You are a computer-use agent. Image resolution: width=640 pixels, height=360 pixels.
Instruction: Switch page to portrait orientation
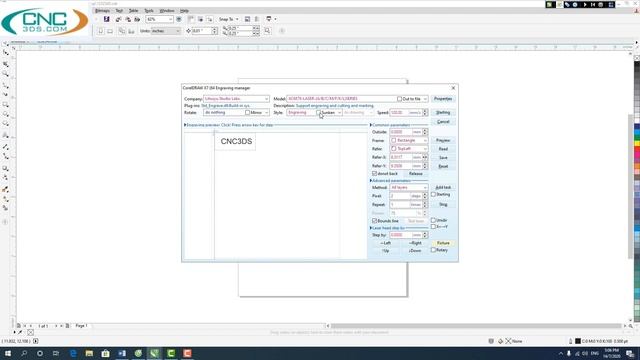pyautogui.click(x=101, y=31)
